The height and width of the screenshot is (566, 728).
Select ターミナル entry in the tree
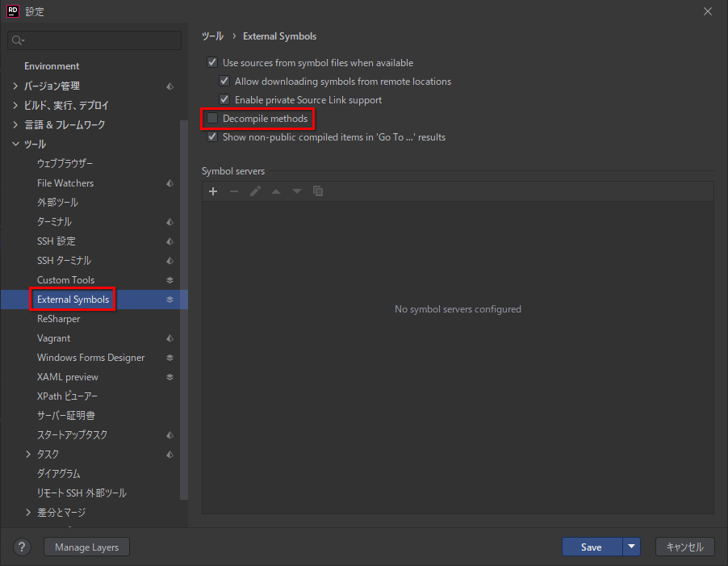(54, 222)
